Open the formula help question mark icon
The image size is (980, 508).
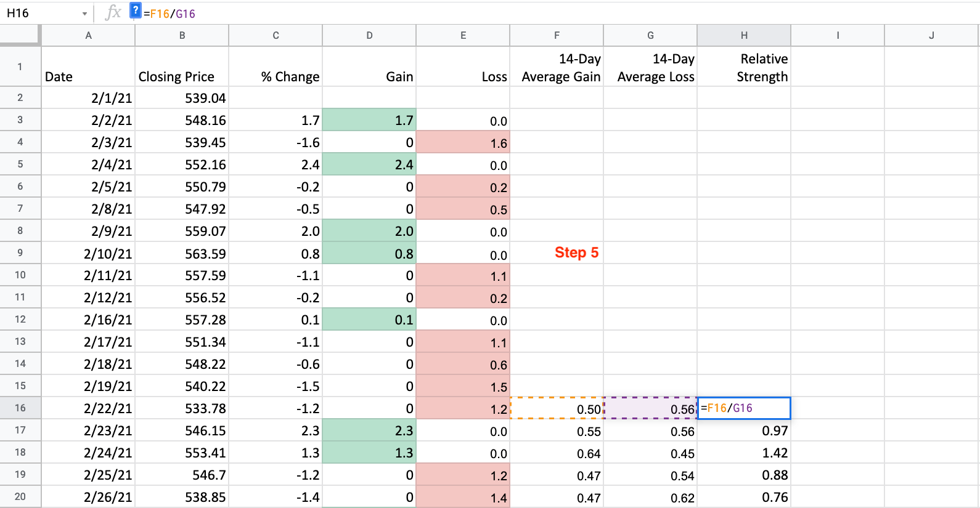click(136, 11)
